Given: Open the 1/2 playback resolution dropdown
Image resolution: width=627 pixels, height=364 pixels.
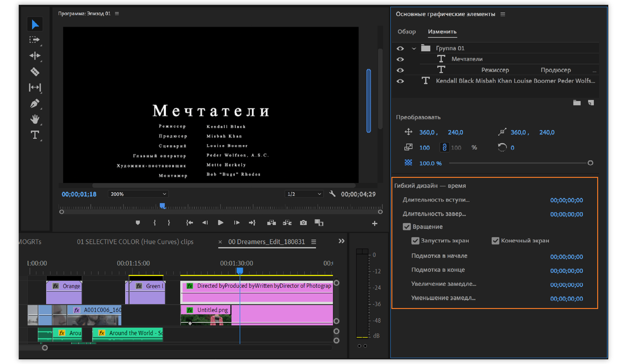Looking at the screenshot, I should (x=304, y=194).
